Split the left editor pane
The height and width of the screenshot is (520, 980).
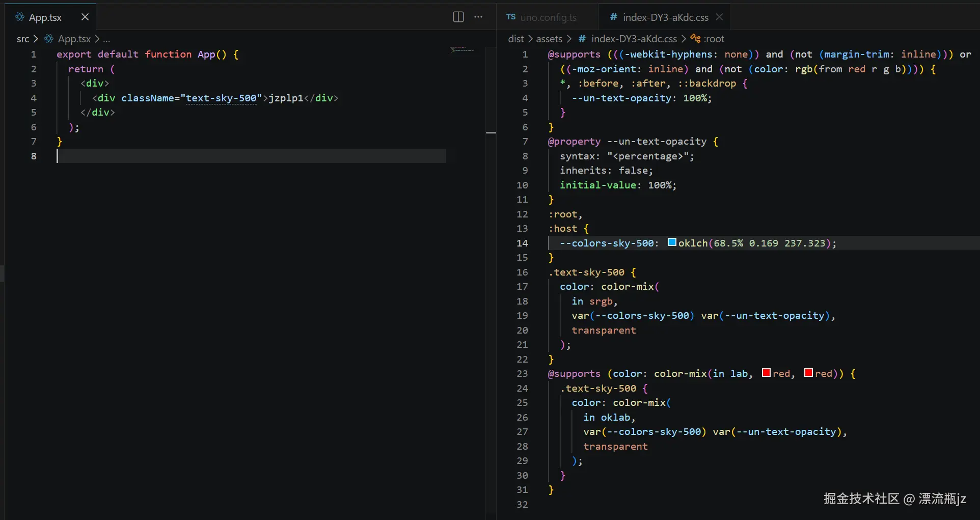458,17
